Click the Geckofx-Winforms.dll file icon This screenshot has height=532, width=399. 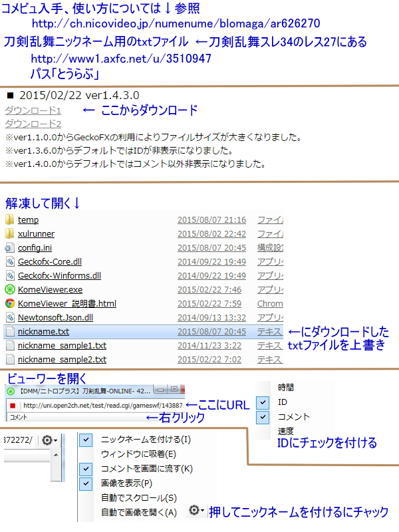point(10,275)
